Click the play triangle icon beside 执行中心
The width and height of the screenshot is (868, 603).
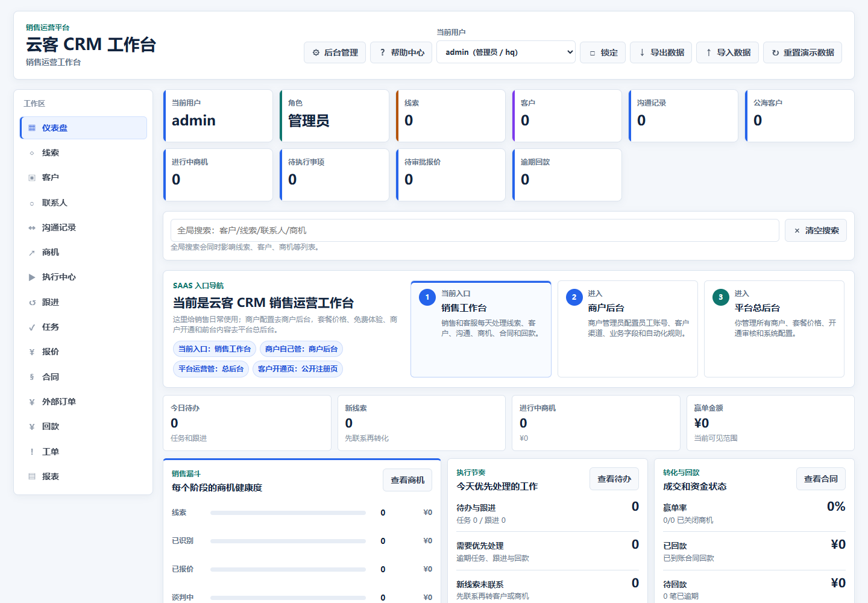[32, 277]
